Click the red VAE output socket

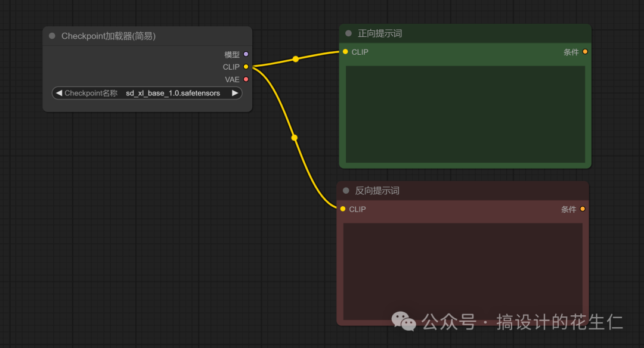pyautogui.click(x=246, y=79)
